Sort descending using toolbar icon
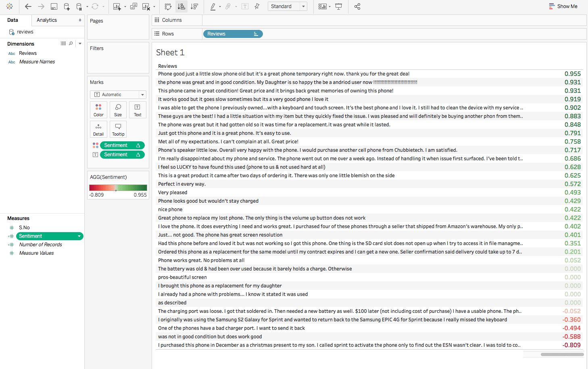This screenshot has height=369, width=588. coord(194,6)
